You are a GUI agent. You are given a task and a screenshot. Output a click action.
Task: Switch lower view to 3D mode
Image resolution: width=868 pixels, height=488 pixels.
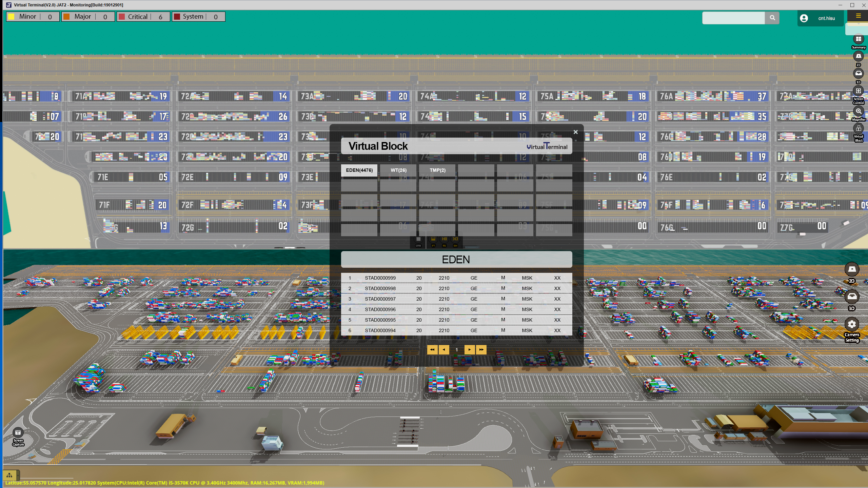[x=852, y=297]
